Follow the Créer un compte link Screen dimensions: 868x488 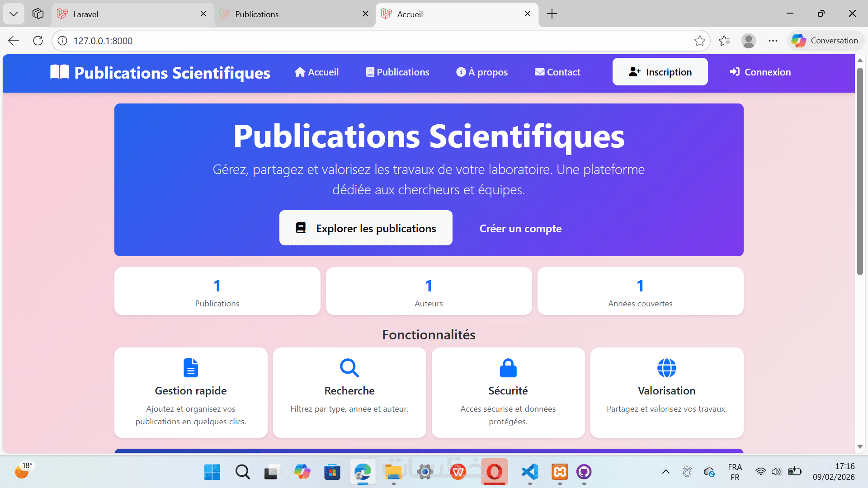[x=520, y=229]
